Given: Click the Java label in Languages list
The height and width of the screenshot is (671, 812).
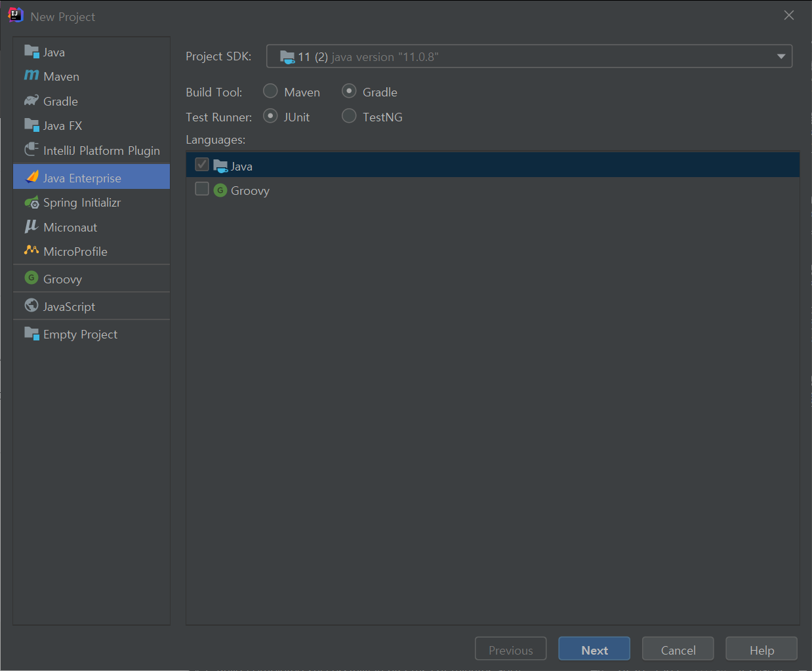Looking at the screenshot, I should [241, 167].
